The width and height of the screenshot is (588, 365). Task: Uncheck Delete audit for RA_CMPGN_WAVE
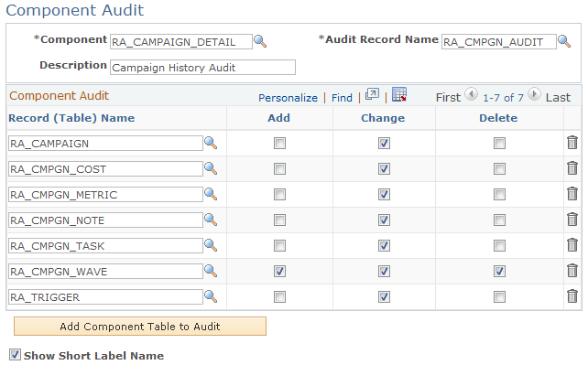click(x=499, y=271)
